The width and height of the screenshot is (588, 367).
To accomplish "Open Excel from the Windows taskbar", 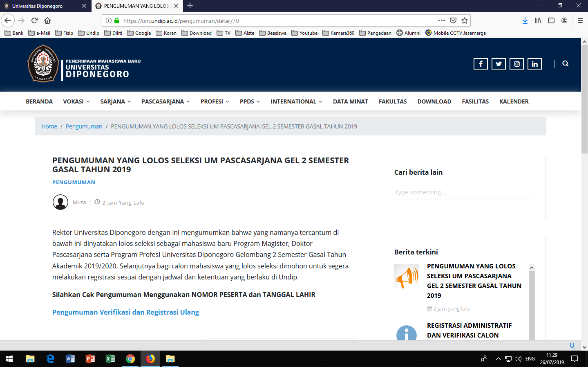I will pyautogui.click(x=110, y=359).
